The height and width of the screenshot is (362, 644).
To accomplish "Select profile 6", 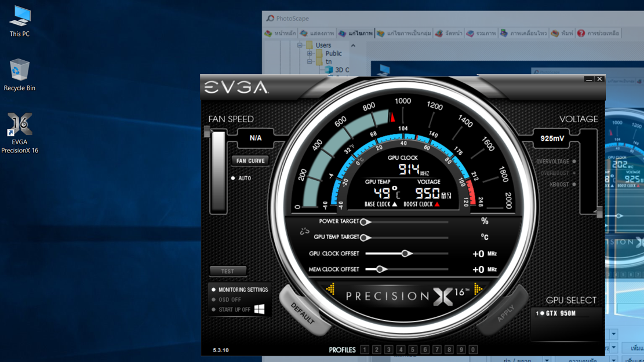I will 425,350.
